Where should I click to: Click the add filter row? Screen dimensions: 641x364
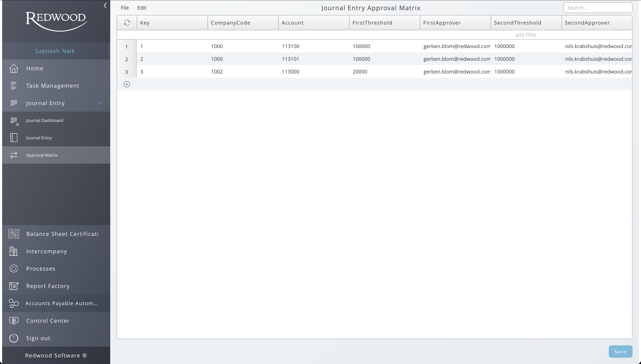[x=374, y=35]
